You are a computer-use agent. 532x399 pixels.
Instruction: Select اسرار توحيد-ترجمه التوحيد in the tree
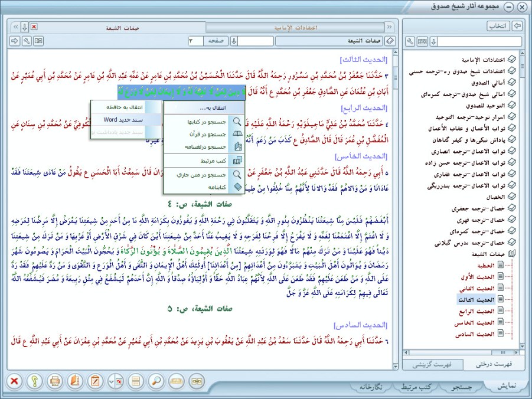point(470,117)
